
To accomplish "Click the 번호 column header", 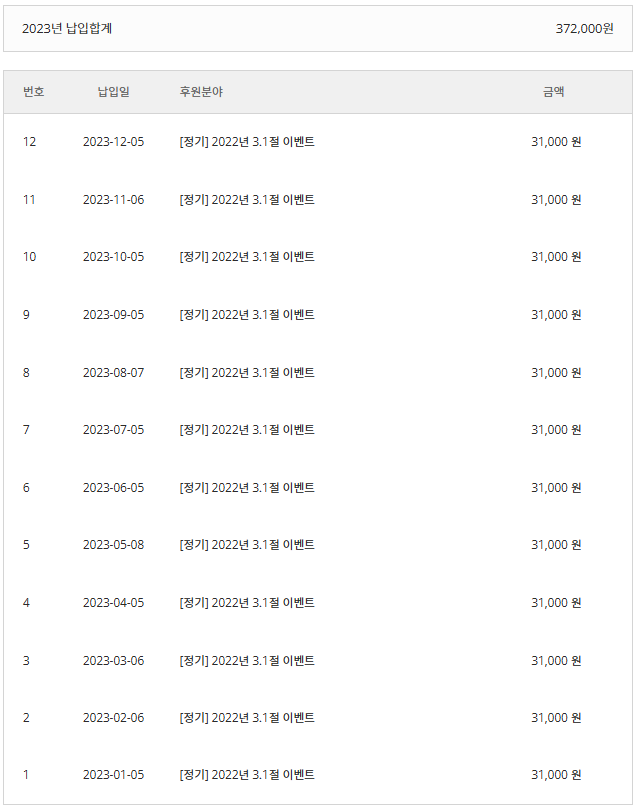I will pyautogui.click(x=34, y=92).
